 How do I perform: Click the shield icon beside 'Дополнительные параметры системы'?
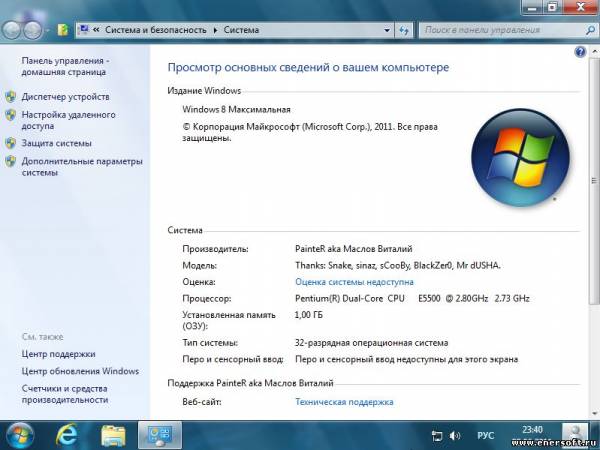coord(11,161)
